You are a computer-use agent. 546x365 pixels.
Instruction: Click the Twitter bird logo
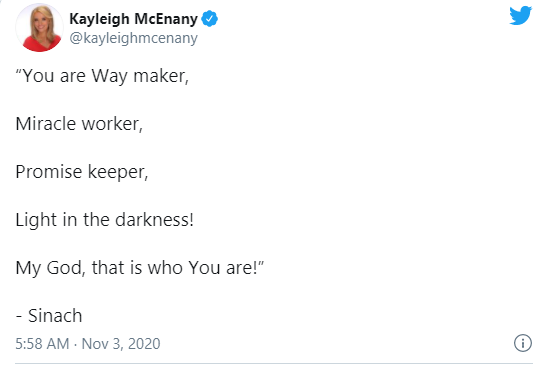click(520, 16)
